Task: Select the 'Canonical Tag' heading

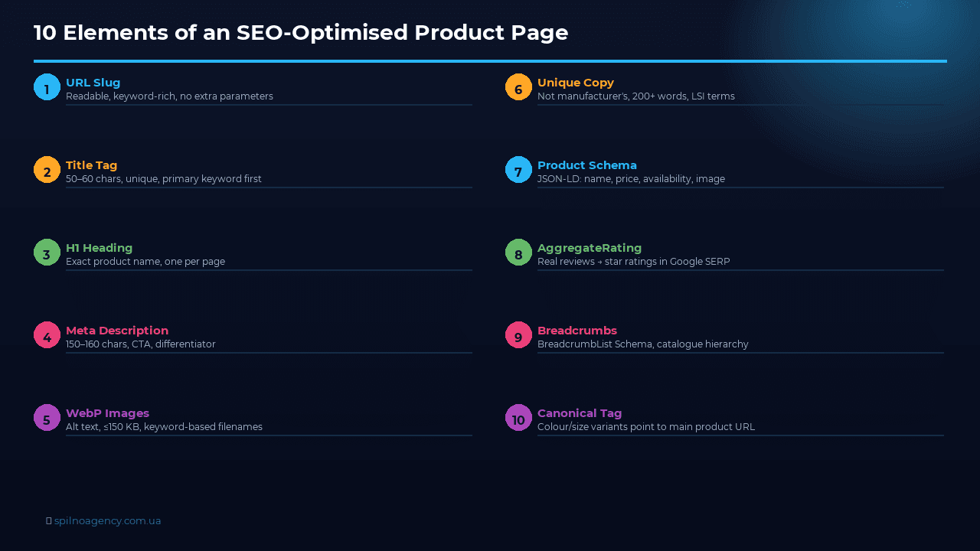Action: tap(580, 413)
